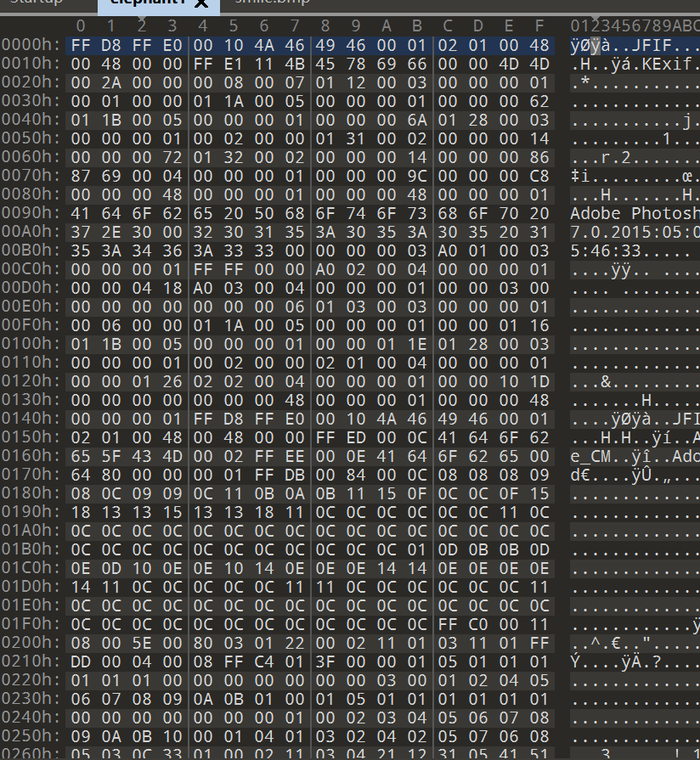Click byte 6A in row 0040h
This screenshot has width=700, height=760.
pyautogui.click(x=416, y=121)
